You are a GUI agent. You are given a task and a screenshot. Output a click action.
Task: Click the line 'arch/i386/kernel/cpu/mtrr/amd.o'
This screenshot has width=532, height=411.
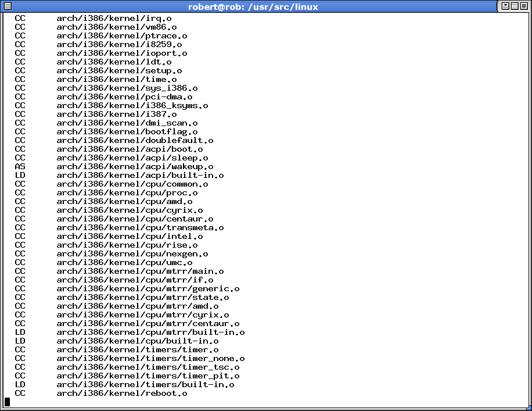pos(138,306)
